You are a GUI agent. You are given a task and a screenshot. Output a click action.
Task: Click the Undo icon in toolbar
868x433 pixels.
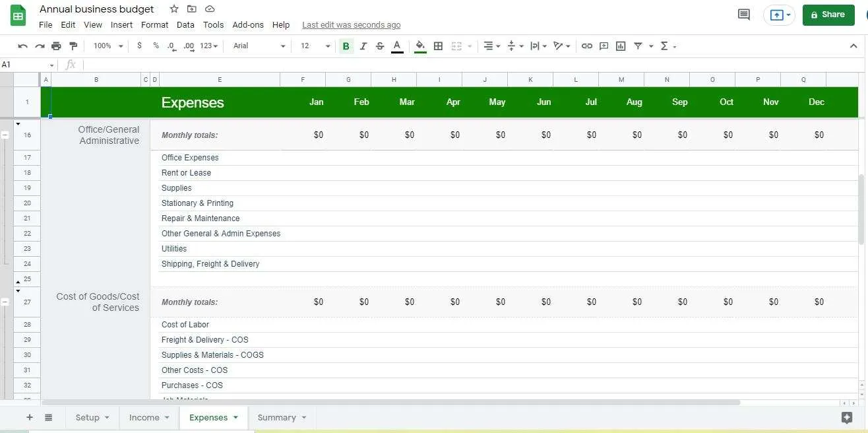coord(22,46)
